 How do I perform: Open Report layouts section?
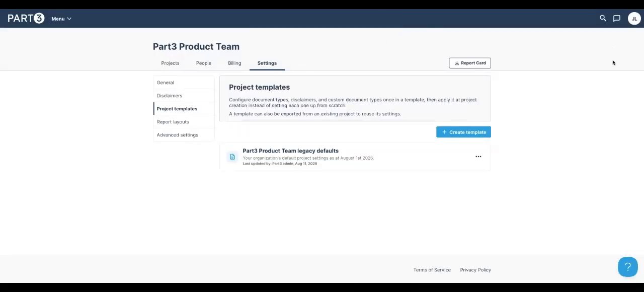click(x=184, y=122)
